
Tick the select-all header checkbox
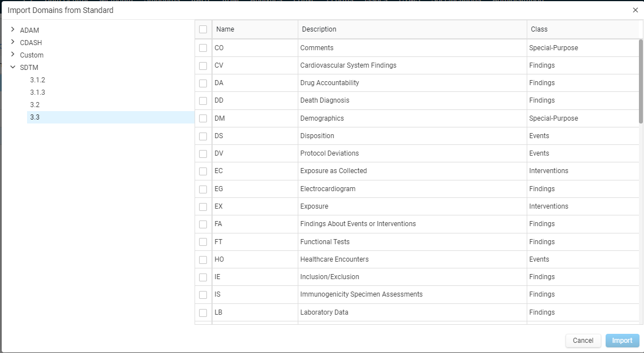pyautogui.click(x=203, y=29)
